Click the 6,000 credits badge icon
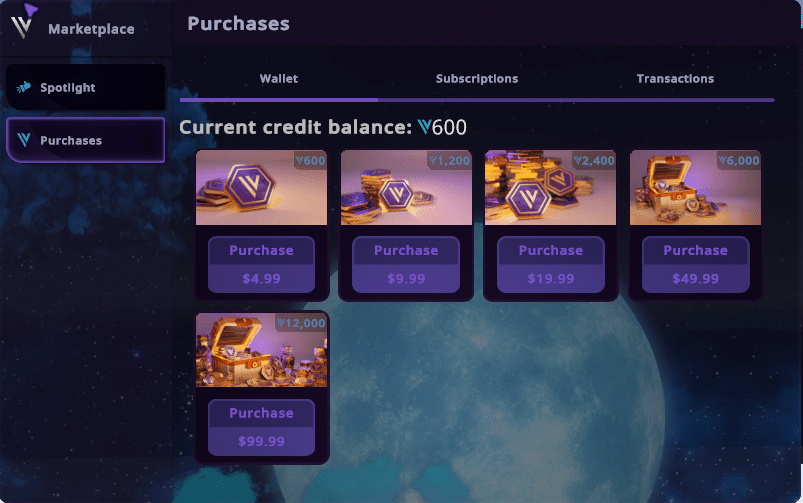The width and height of the screenshot is (803, 503). pos(722,161)
